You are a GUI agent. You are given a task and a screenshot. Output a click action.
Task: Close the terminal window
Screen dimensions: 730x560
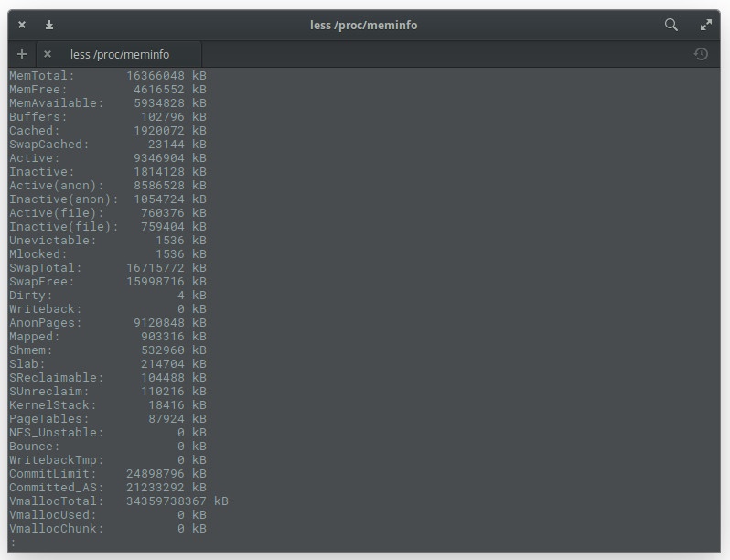tap(22, 25)
